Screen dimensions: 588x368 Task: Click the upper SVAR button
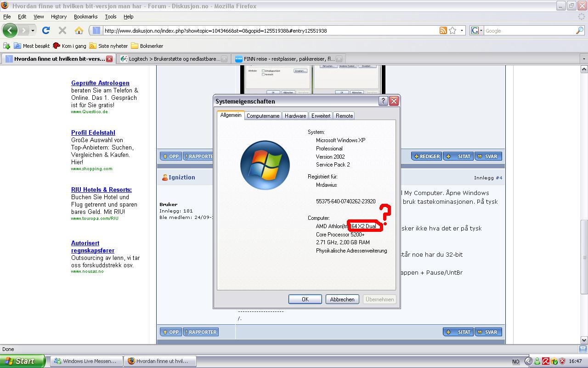[488, 156]
